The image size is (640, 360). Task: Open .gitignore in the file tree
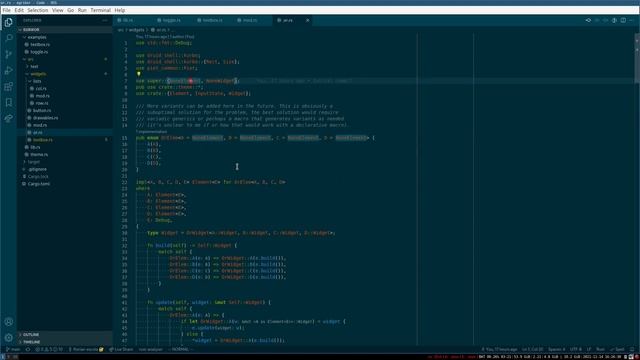pyautogui.click(x=65, y=169)
